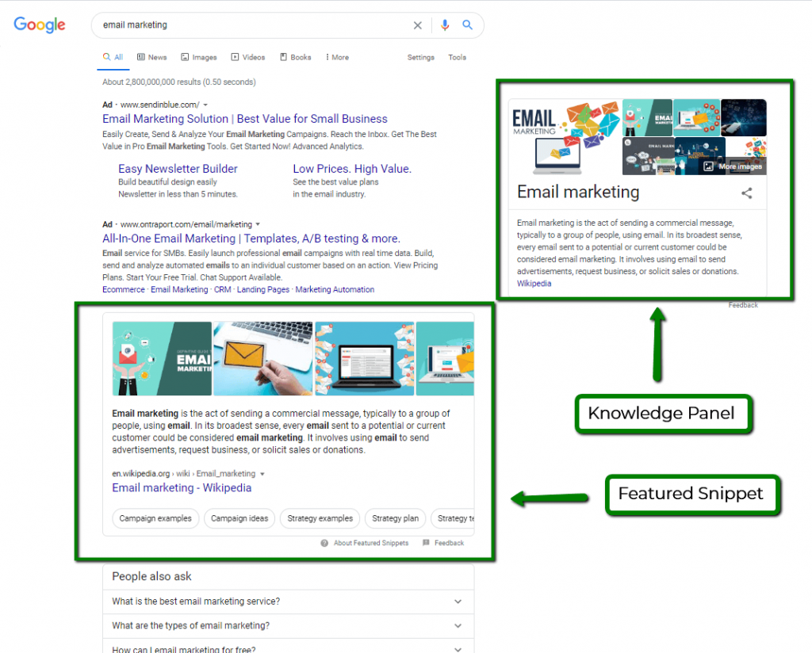Switch to the News tab
The width and height of the screenshot is (812, 653).
coord(152,57)
